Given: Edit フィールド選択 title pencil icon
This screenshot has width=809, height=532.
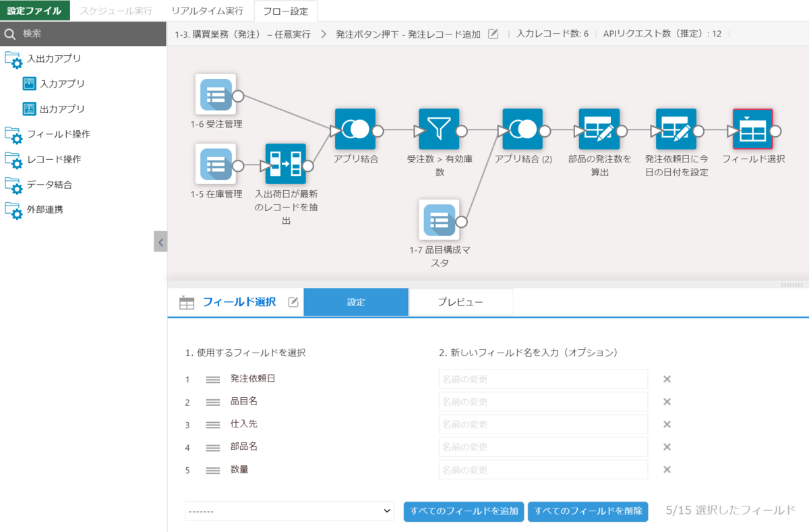Looking at the screenshot, I should (x=293, y=302).
